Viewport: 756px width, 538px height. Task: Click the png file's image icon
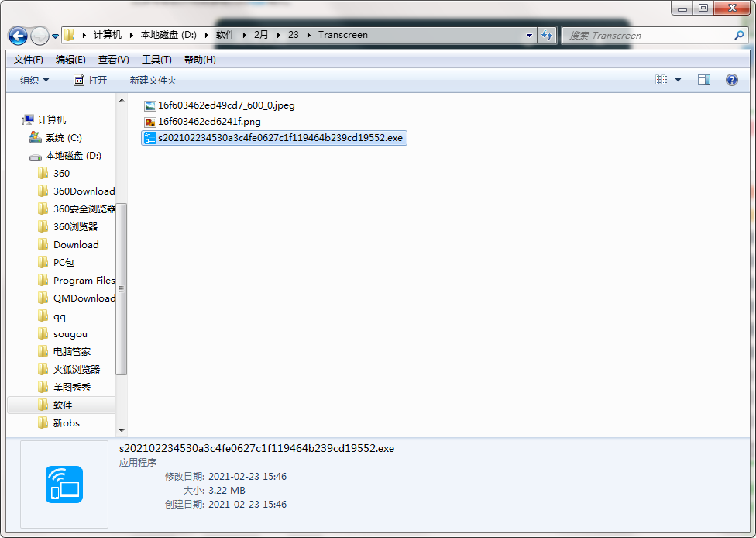(150, 122)
